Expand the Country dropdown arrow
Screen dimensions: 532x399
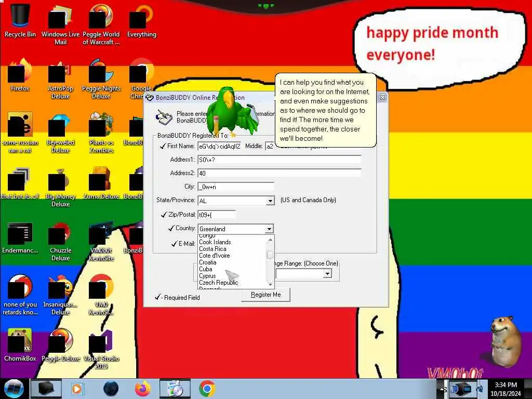[x=269, y=229]
